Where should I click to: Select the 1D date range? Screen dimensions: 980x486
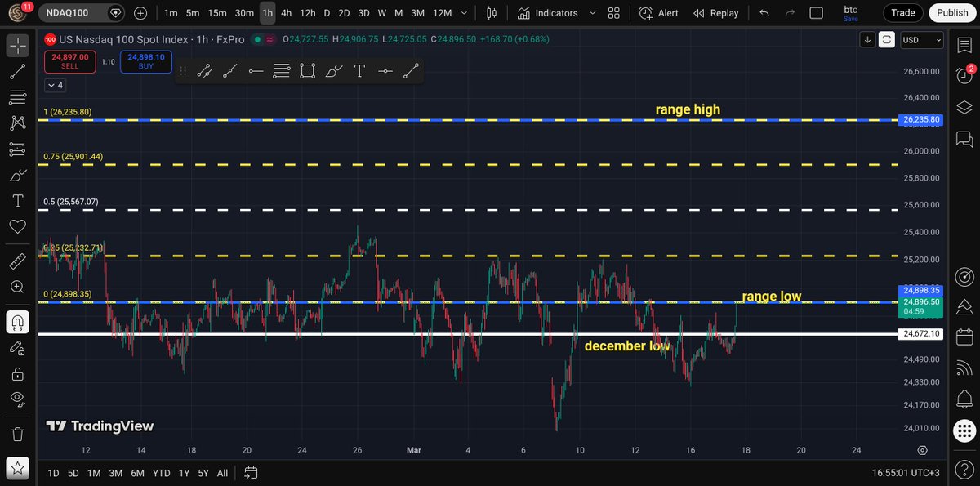53,473
